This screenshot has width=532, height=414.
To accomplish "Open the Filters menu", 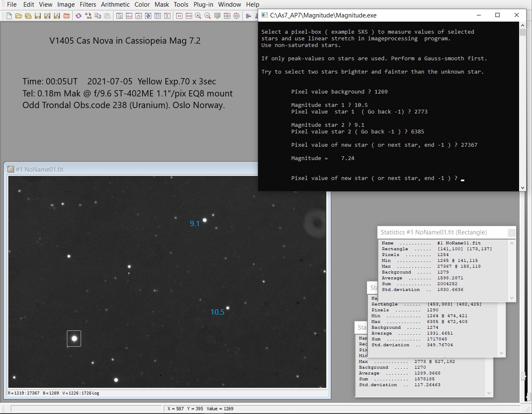I will (x=88, y=5).
